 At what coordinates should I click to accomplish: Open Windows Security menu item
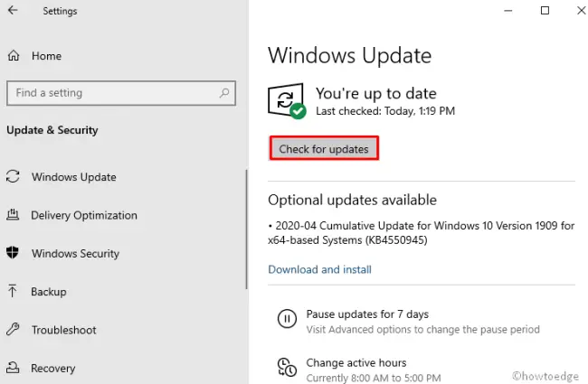click(x=75, y=253)
